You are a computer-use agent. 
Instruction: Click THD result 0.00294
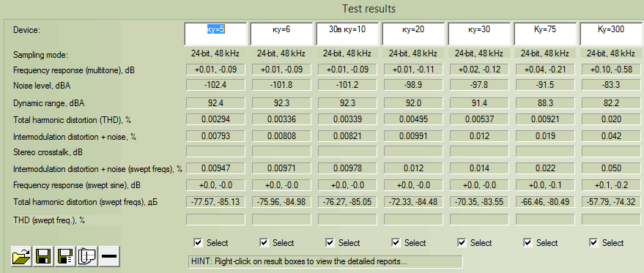click(x=215, y=119)
